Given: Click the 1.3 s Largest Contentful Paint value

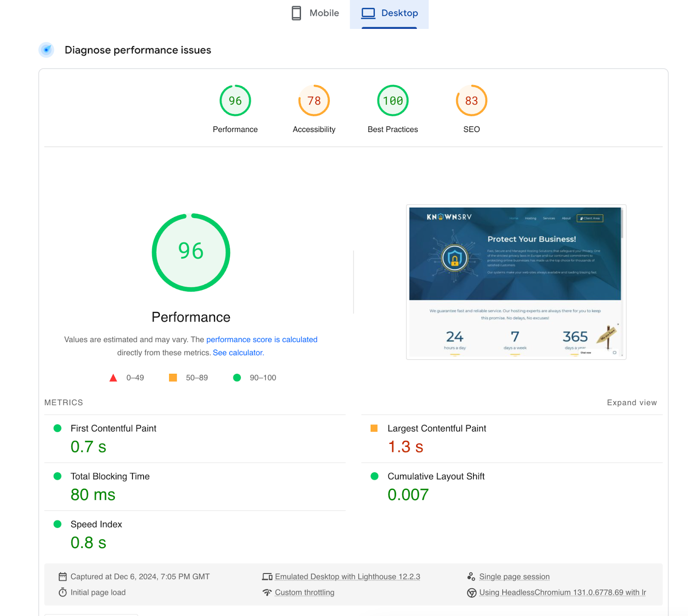Looking at the screenshot, I should (x=405, y=447).
